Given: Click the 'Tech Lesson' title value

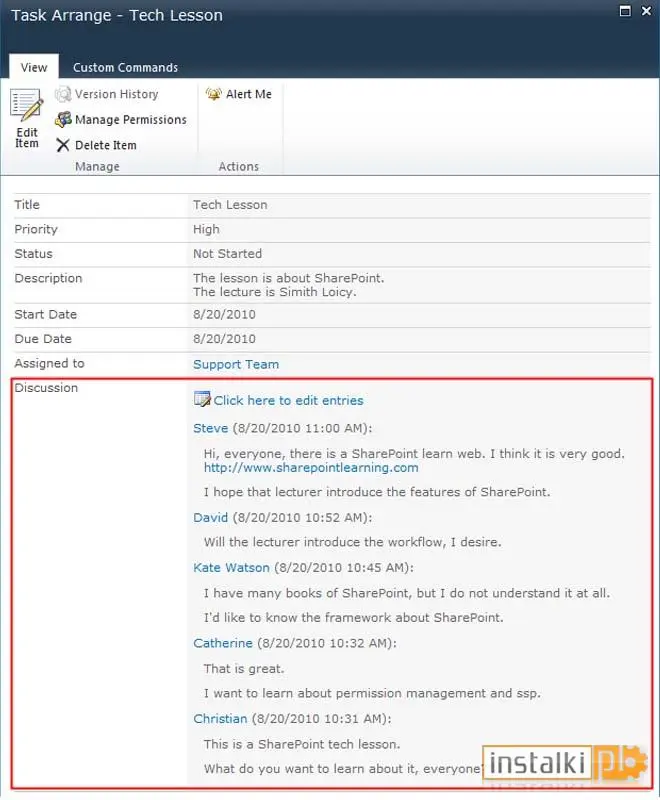Looking at the screenshot, I should pos(230,205).
